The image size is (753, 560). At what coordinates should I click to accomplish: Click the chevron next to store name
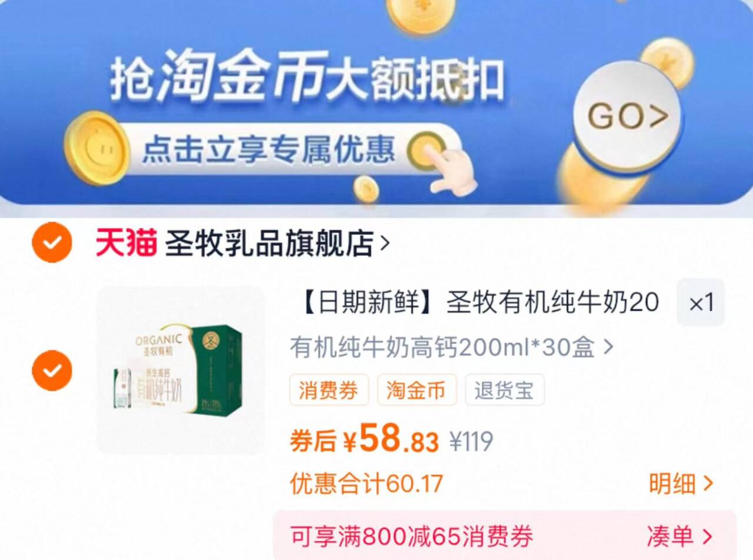pyautogui.click(x=385, y=243)
